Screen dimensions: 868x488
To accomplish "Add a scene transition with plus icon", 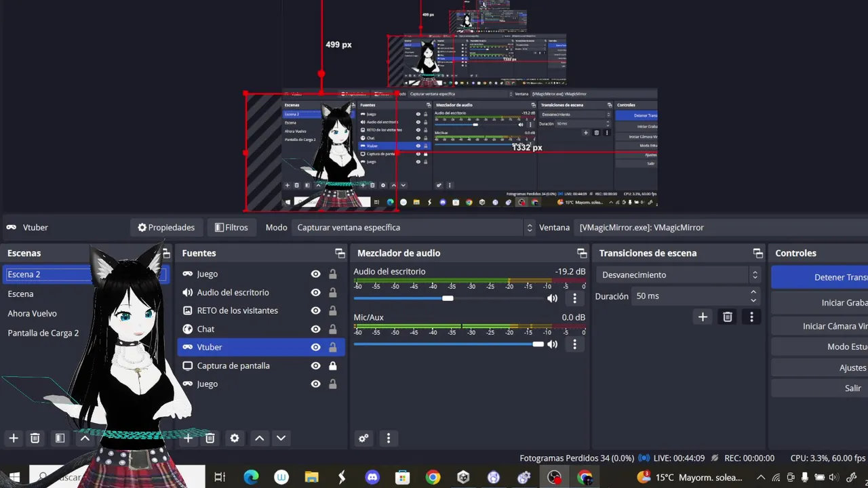I will [x=703, y=317].
